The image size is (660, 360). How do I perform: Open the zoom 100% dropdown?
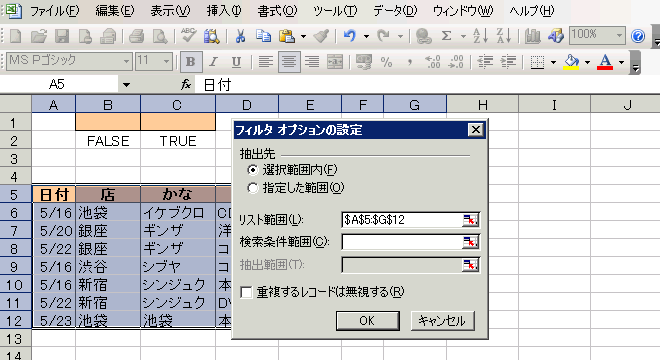click(619, 36)
